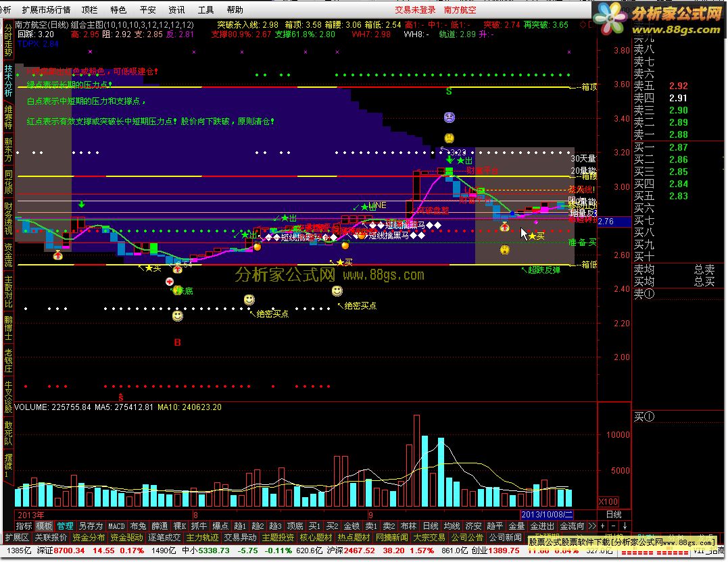Select the MACD indicator tab

point(117,526)
